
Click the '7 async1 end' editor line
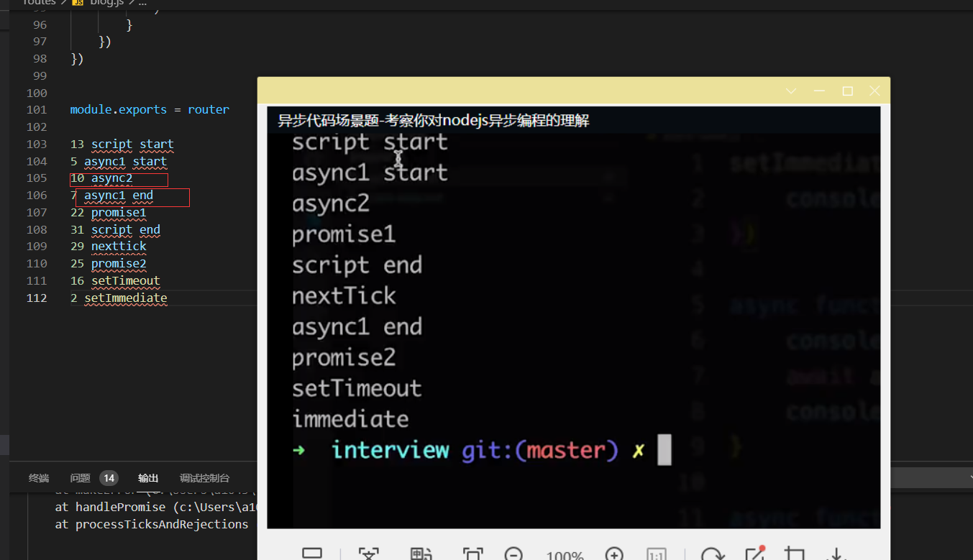coord(111,196)
